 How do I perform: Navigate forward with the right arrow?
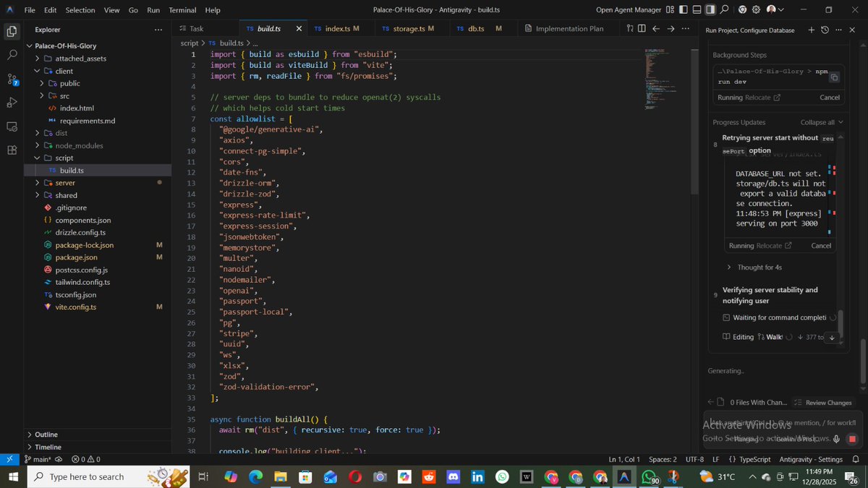point(671,28)
